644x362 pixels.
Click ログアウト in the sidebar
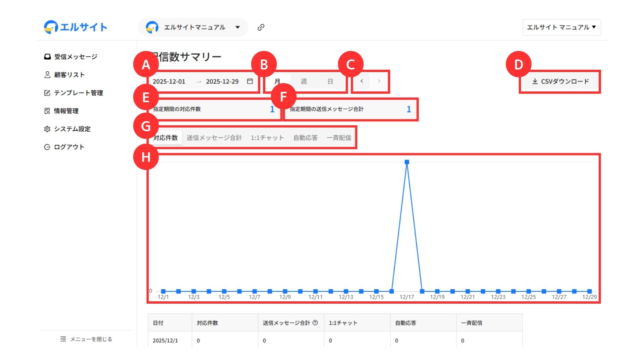[69, 147]
